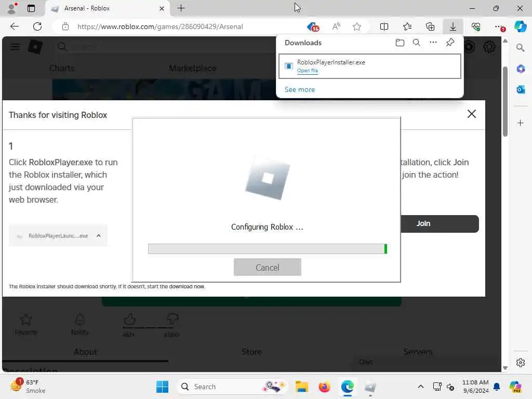
Task: Open Charts in Roblox navigation
Action: coord(62,68)
